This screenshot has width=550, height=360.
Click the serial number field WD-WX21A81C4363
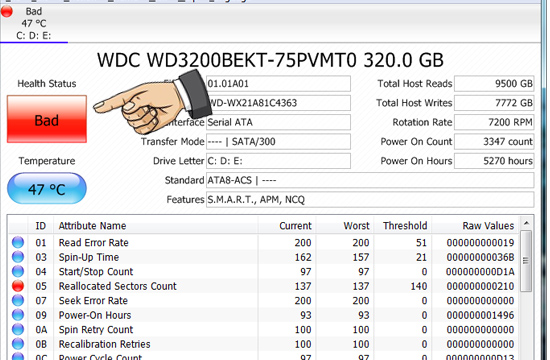point(278,103)
